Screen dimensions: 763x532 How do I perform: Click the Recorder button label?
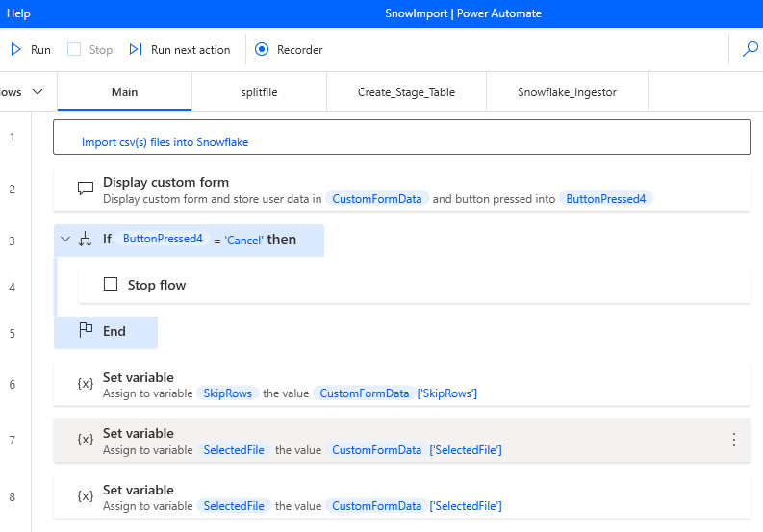pos(300,50)
